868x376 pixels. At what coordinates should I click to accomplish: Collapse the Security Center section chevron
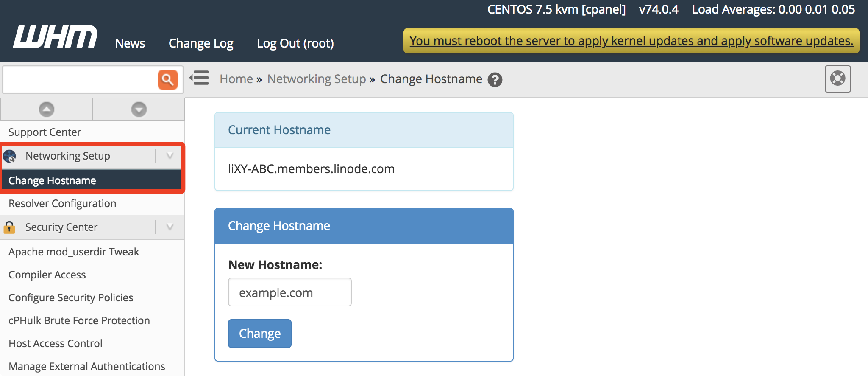tap(170, 227)
